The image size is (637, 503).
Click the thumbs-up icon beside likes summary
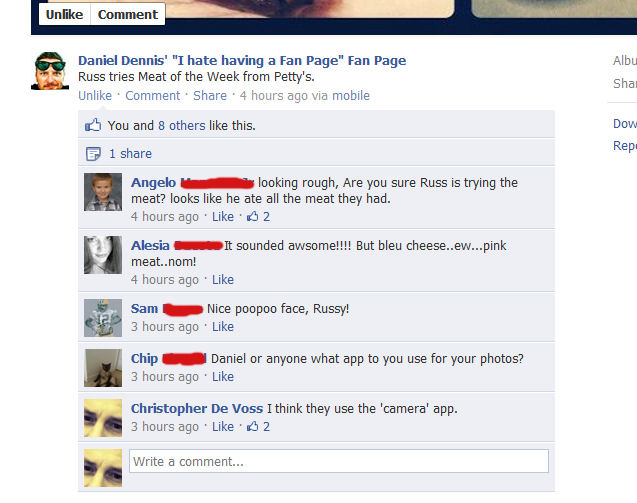[93, 125]
